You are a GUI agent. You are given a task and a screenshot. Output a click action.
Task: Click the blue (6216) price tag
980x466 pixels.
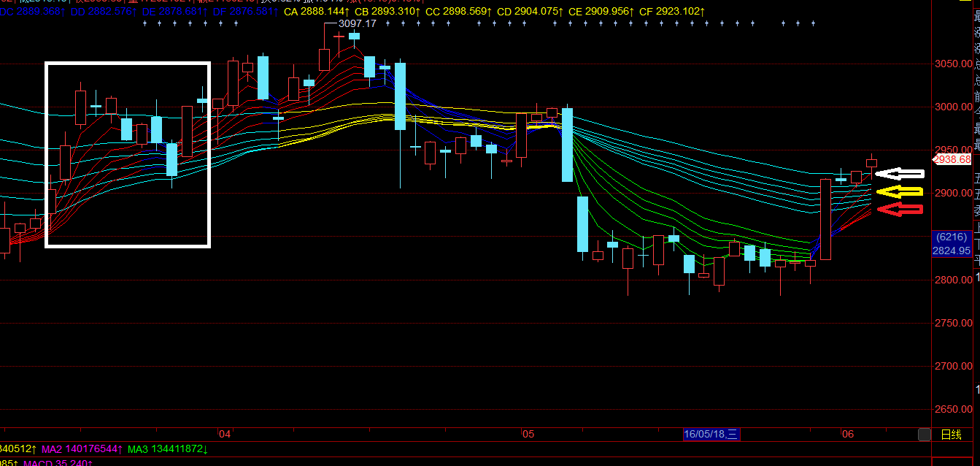click(x=952, y=237)
